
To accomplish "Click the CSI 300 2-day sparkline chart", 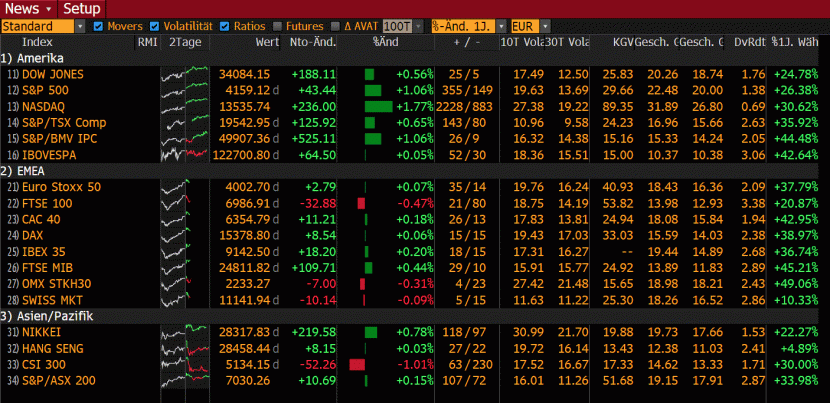I will (x=185, y=365).
